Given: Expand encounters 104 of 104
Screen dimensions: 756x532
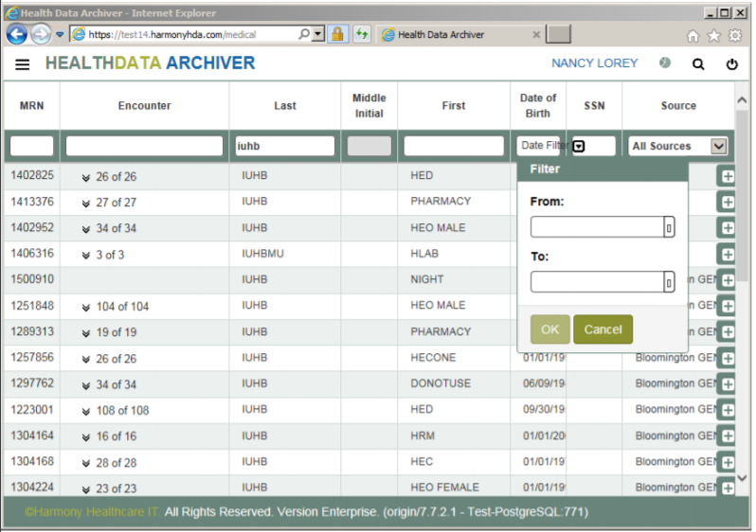Looking at the screenshot, I should 86,308.
